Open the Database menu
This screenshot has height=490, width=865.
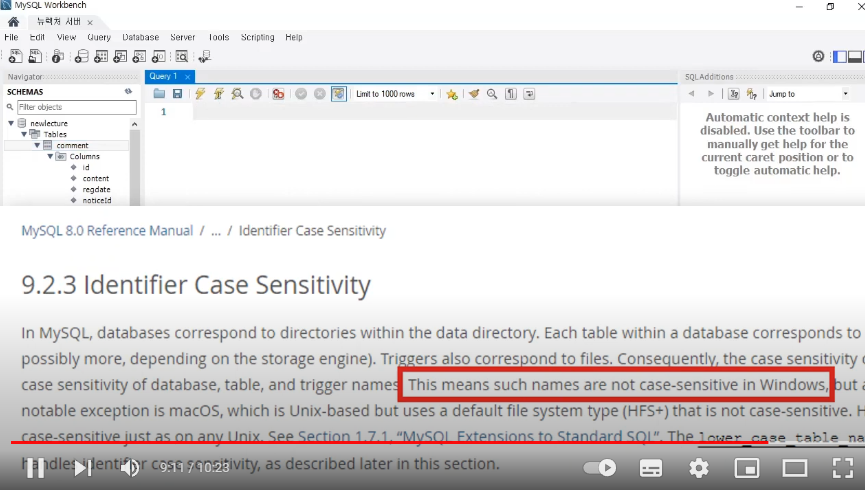[x=141, y=37]
